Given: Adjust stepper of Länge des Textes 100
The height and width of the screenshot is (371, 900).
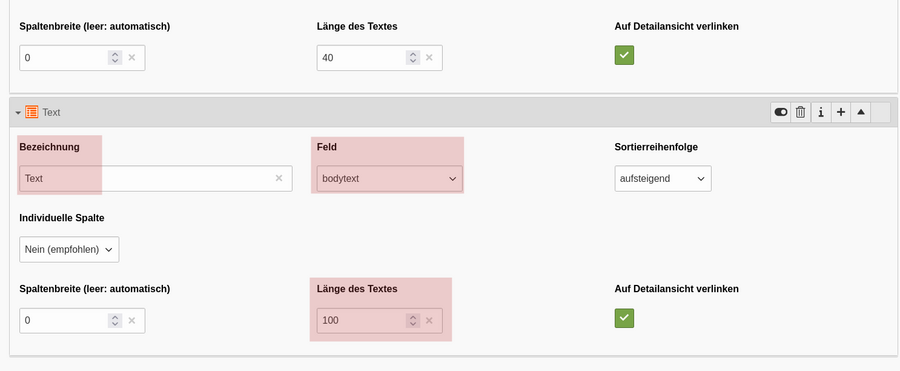Looking at the screenshot, I should click(413, 320).
